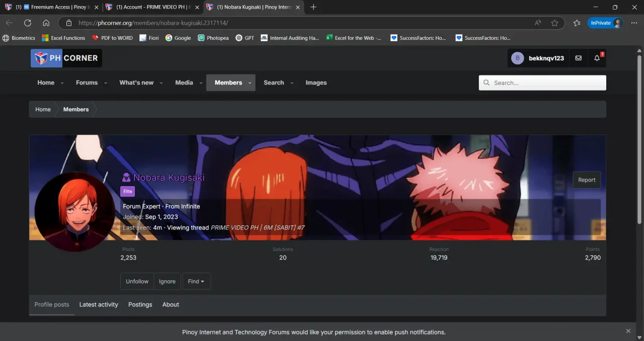Expand the Search dropdown arrow
Viewport: 644px width, 341px height.
pyautogui.click(x=292, y=83)
